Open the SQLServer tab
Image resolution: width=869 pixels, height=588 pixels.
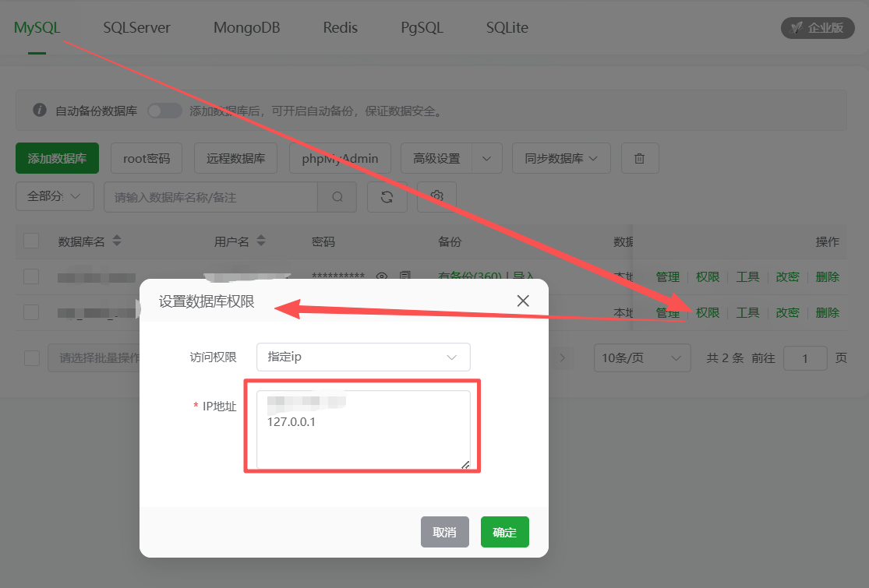click(x=137, y=28)
